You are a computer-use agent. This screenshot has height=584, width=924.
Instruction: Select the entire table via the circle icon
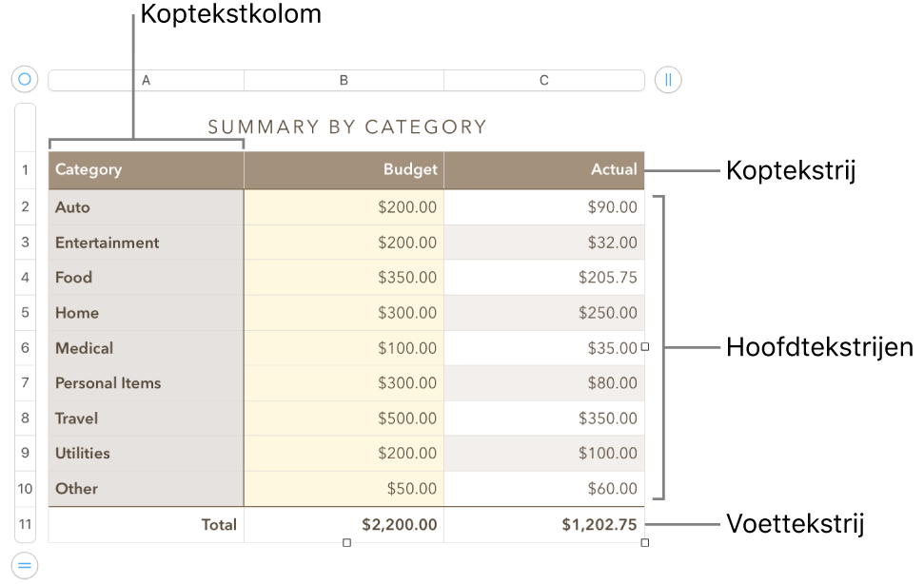[x=24, y=79]
